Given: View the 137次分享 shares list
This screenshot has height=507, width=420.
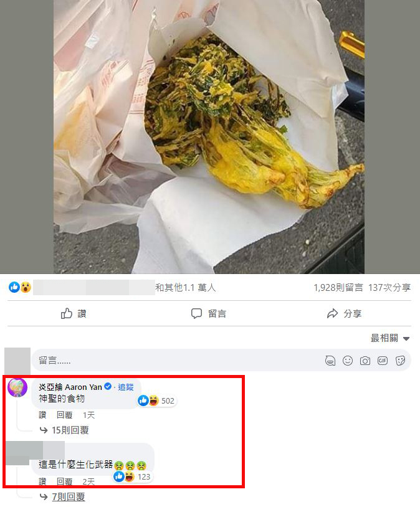Looking at the screenshot, I should [389, 288].
